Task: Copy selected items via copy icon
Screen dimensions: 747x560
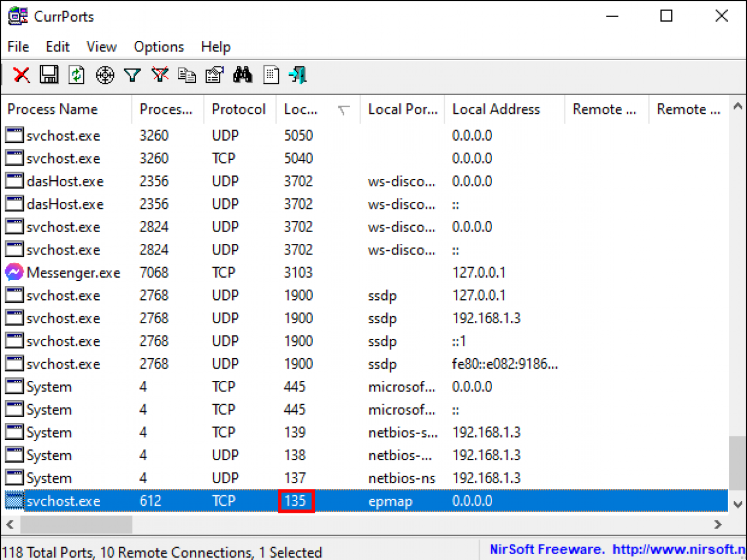Action: pos(187,75)
